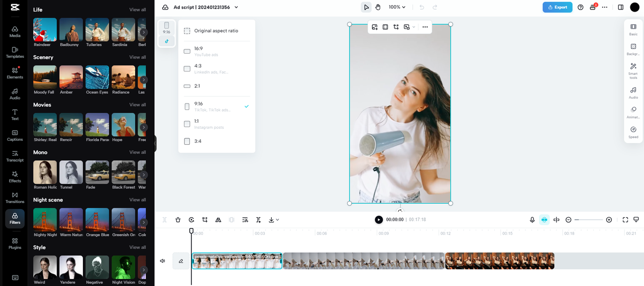Click the CapCut logo icon
The width and height of the screenshot is (644, 286).
pyautogui.click(x=15, y=8)
